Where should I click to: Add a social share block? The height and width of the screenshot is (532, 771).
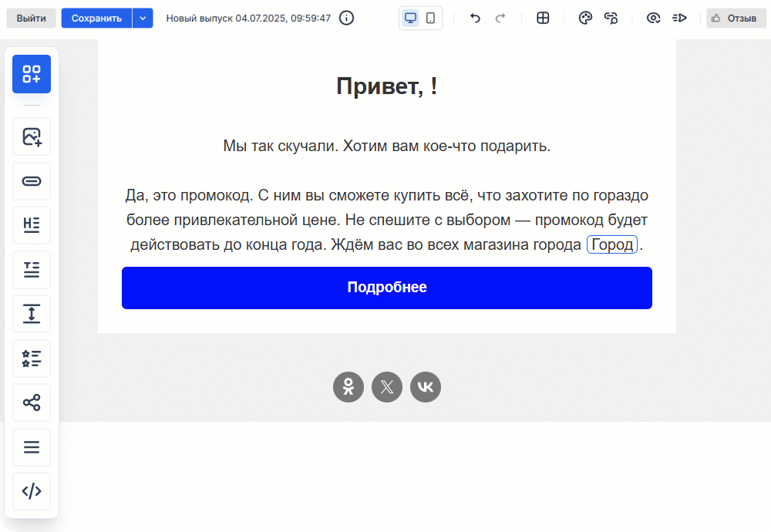point(32,402)
